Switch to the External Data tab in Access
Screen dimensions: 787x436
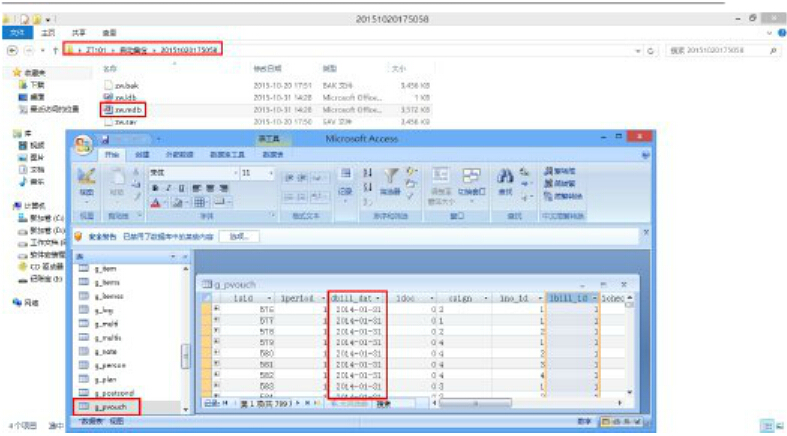click(179, 155)
